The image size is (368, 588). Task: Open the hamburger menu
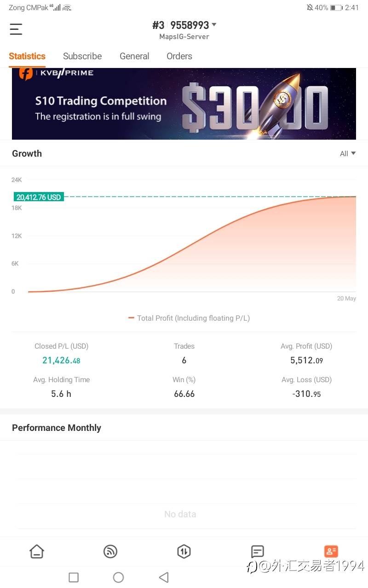16,29
